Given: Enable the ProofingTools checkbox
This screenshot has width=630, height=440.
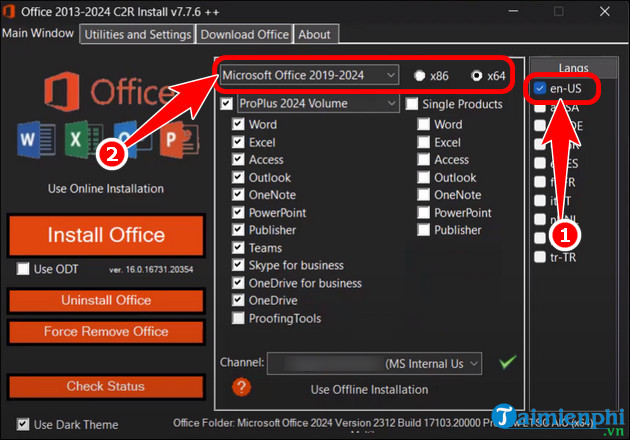Looking at the screenshot, I should point(238,318).
